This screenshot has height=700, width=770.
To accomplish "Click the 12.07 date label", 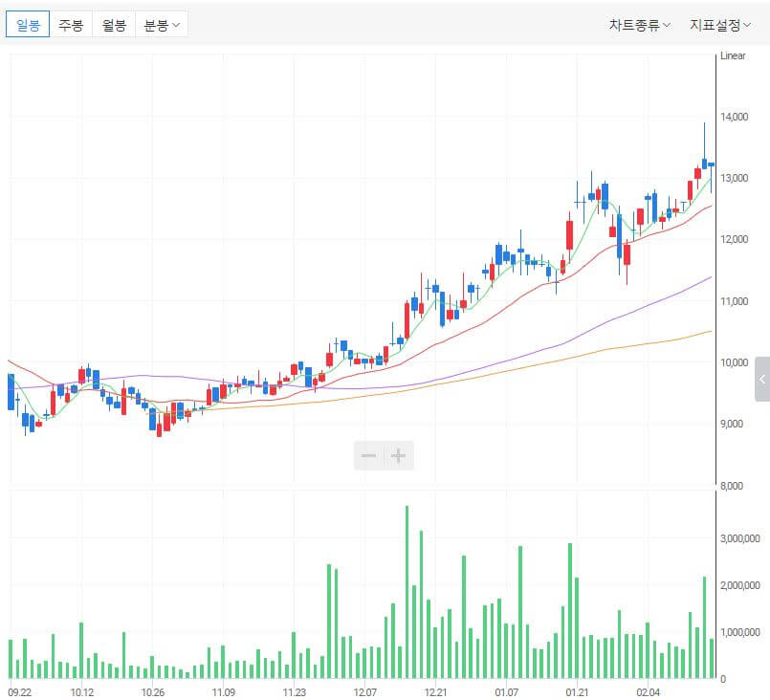I will pos(364,692).
